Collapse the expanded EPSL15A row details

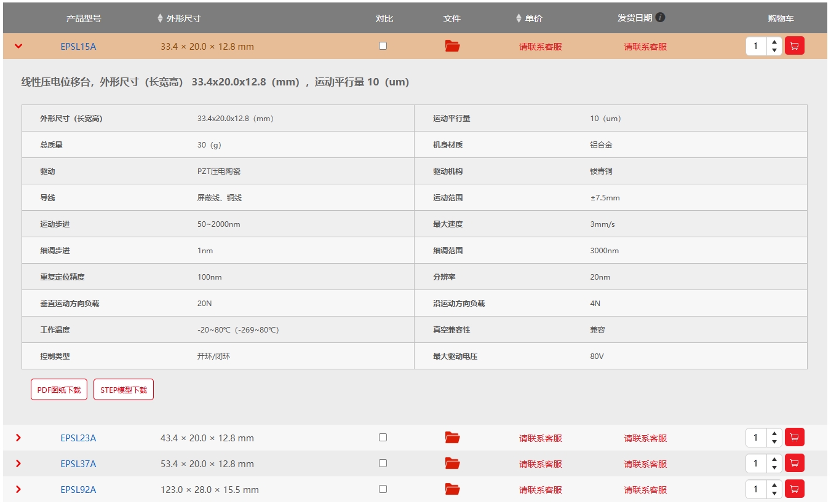click(18, 46)
